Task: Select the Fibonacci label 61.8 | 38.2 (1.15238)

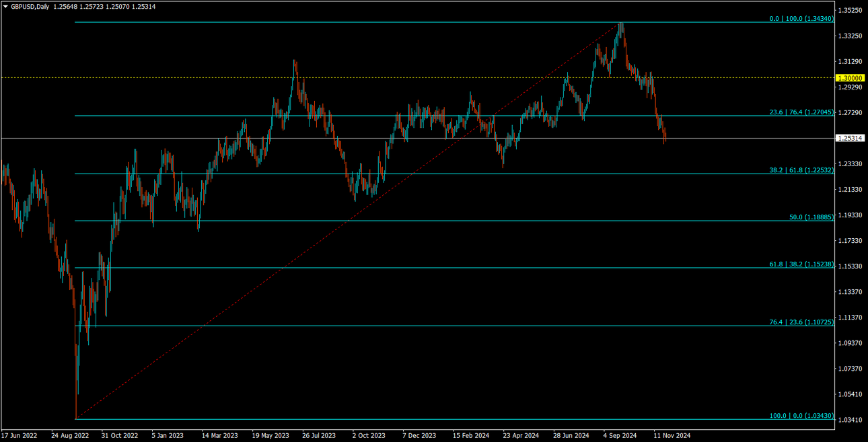Action: [802, 264]
